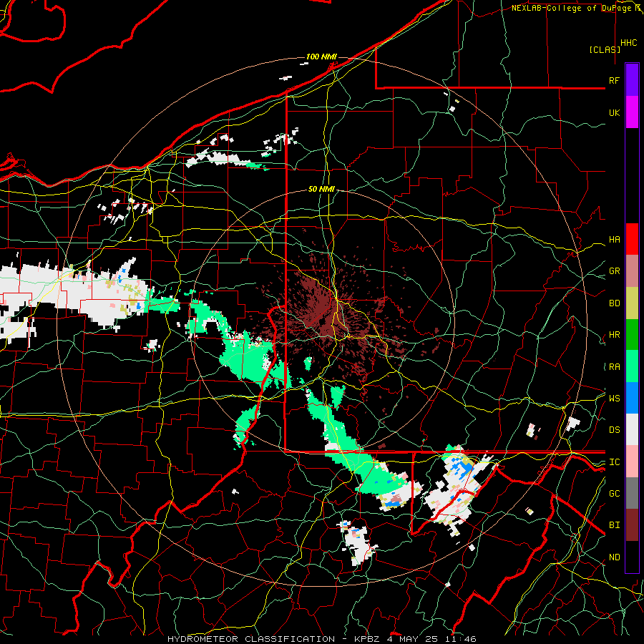The image size is (644, 644).
Task: Click the BI legend label
Action: [x=614, y=525]
